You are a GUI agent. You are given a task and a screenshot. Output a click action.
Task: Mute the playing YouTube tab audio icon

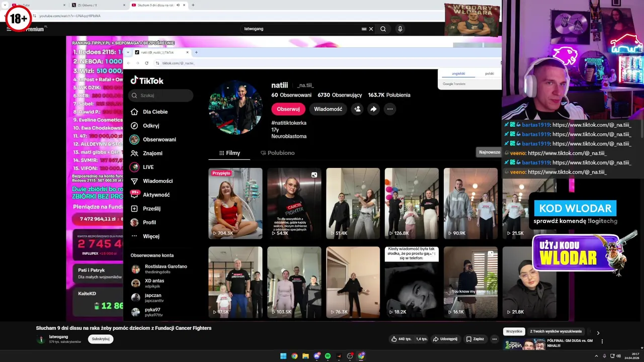click(178, 5)
